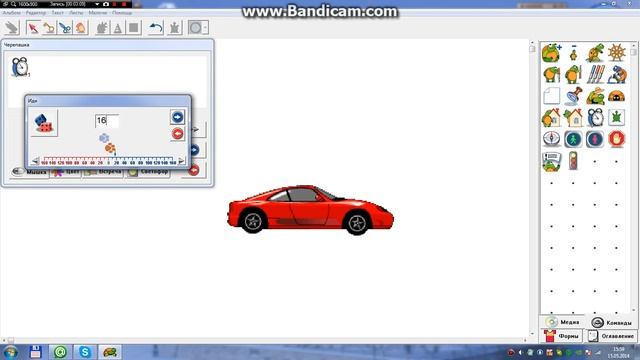
Task: Click the small turtle minus icon
Action: 573,53
